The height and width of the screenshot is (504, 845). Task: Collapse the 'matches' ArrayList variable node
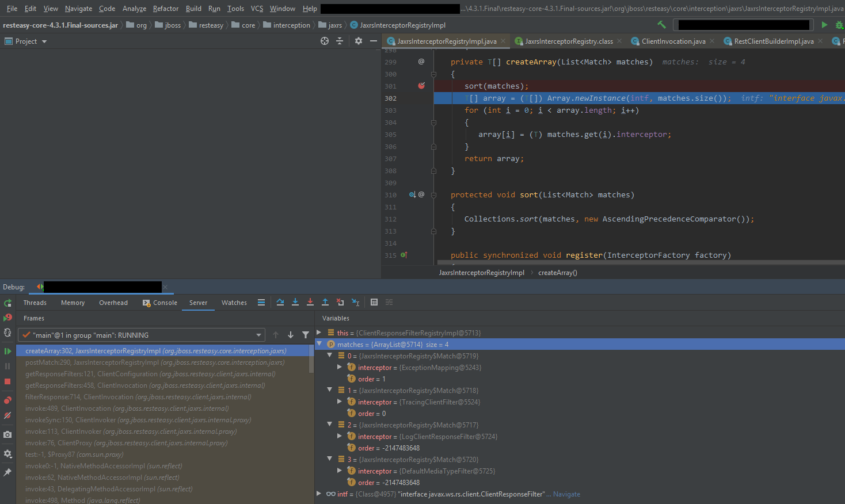click(x=319, y=344)
